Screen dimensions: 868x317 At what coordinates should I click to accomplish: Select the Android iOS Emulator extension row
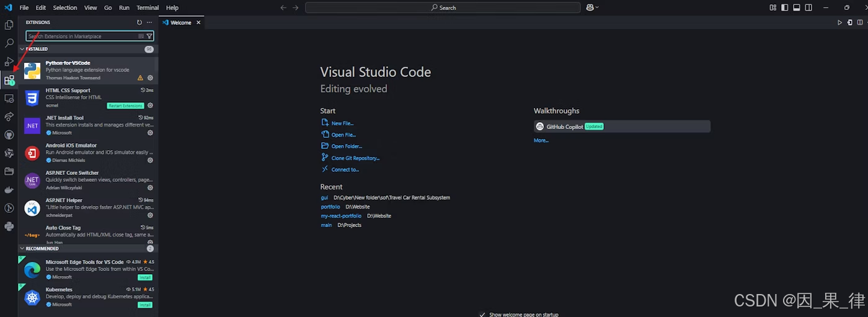[x=87, y=153]
